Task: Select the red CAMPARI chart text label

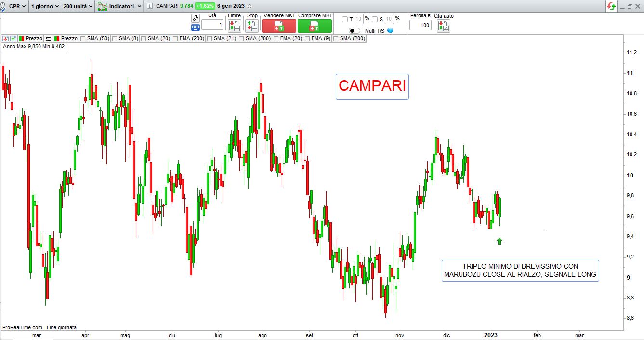Action: tap(372, 86)
